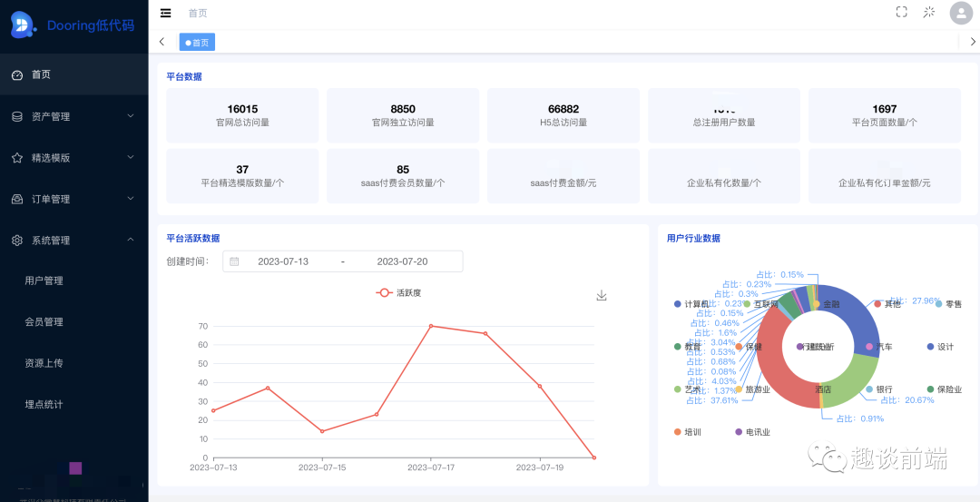Collapse the 系统管理 menu chevron
This screenshot has width=980, height=502.
tap(131, 240)
